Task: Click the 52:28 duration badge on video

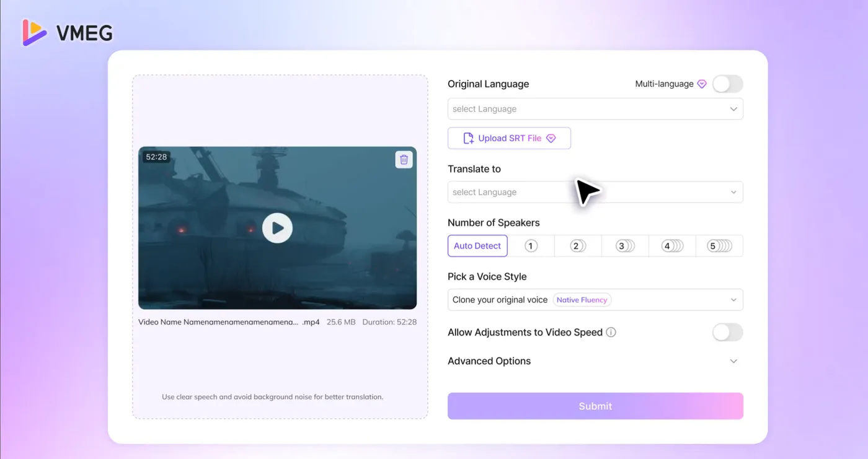Action: [x=156, y=157]
